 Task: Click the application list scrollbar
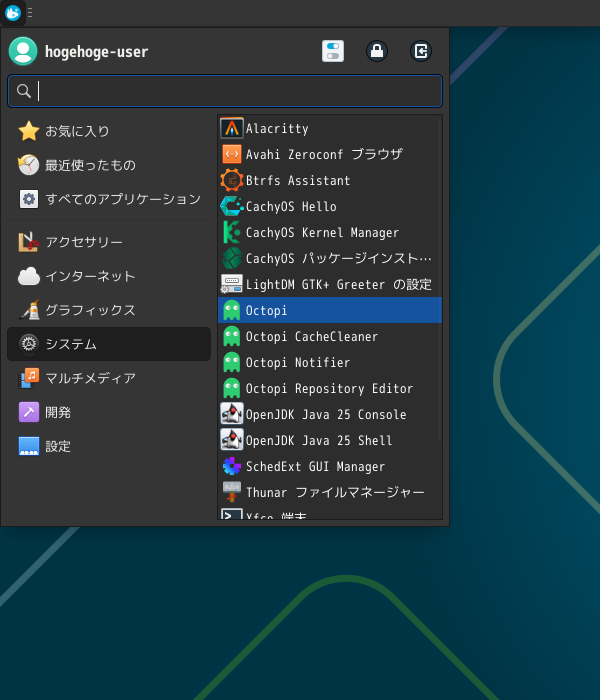tap(440, 279)
